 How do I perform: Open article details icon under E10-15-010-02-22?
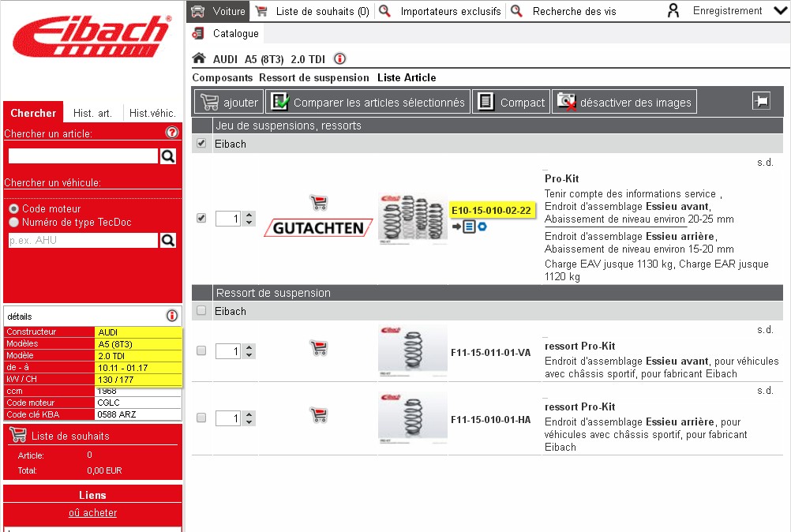tap(469, 227)
